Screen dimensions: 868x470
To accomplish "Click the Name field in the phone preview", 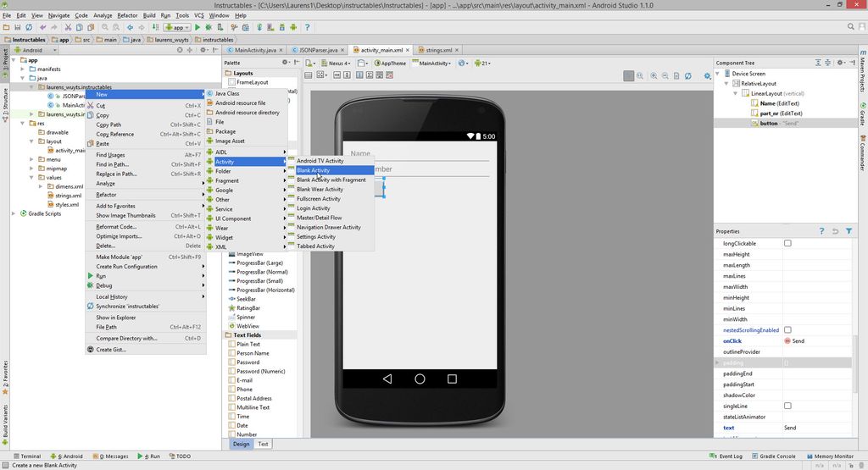I will click(420, 154).
